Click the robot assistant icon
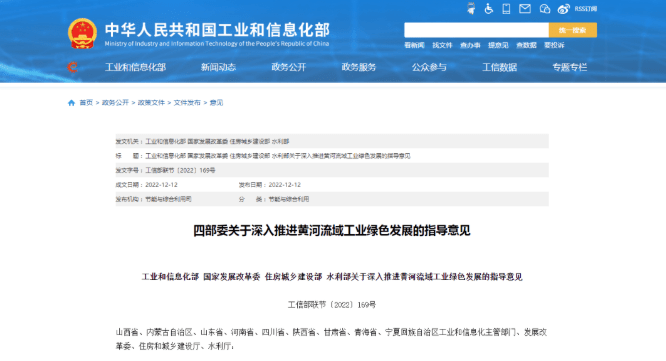The image size is (666, 361). [471, 8]
